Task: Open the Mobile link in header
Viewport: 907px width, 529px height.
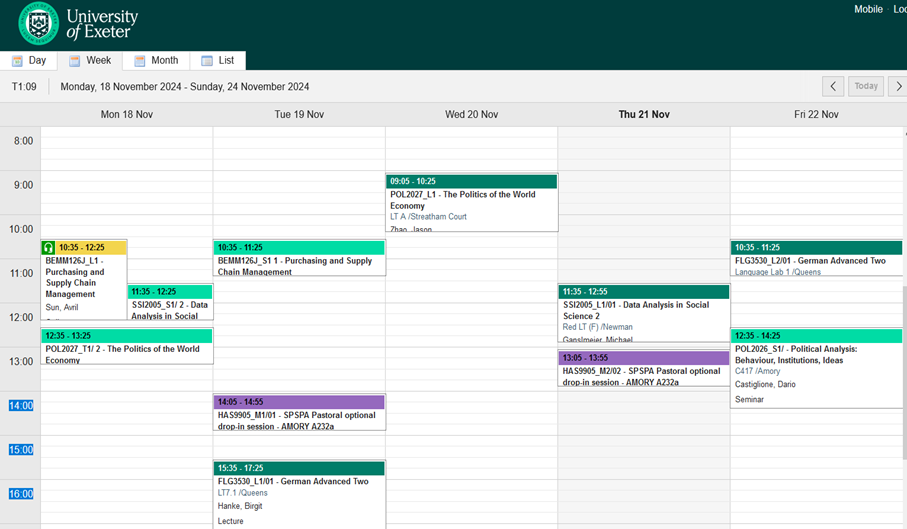Action: pyautogui.click(x=867, y=9)
